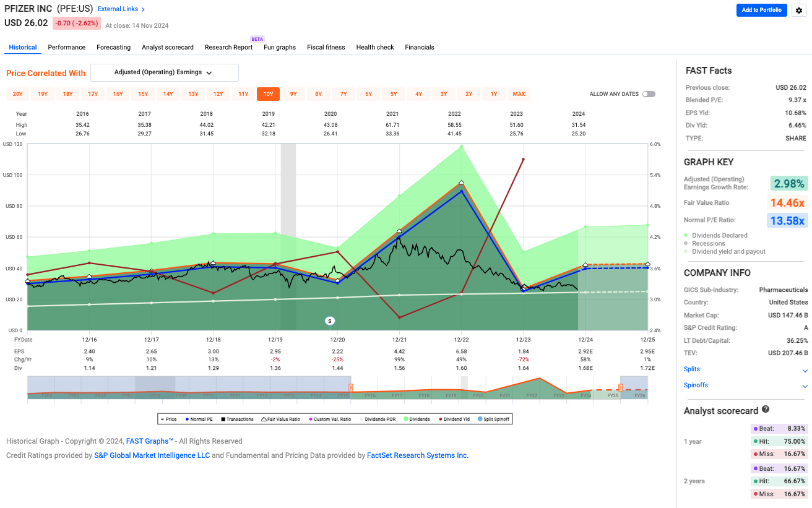
Task: Switch to the Forecasting tab
Action: (x=113, y=47)
